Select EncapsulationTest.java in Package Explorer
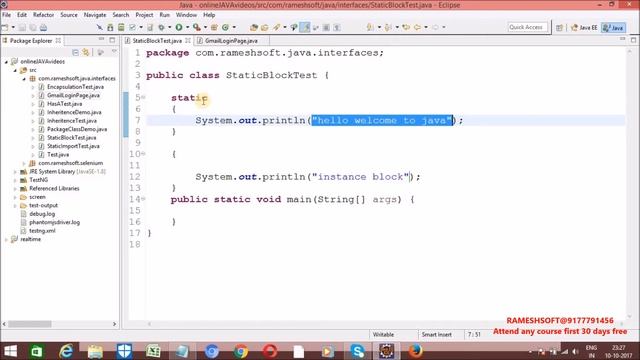The height and width of the screenshot is (360, 640). coord(75,87)
